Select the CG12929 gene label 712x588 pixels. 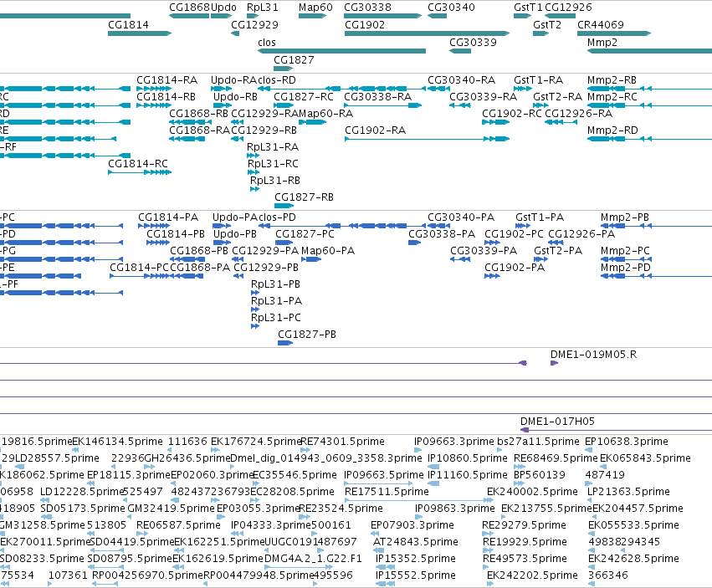tap(254, 24)
